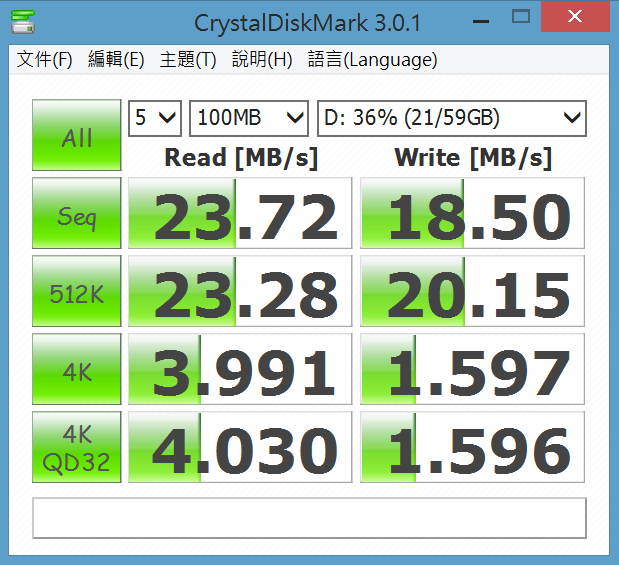Expand the test count dropdown showing 5
The height and width of the screenshot is (565, 619).
tap(155, 118)
